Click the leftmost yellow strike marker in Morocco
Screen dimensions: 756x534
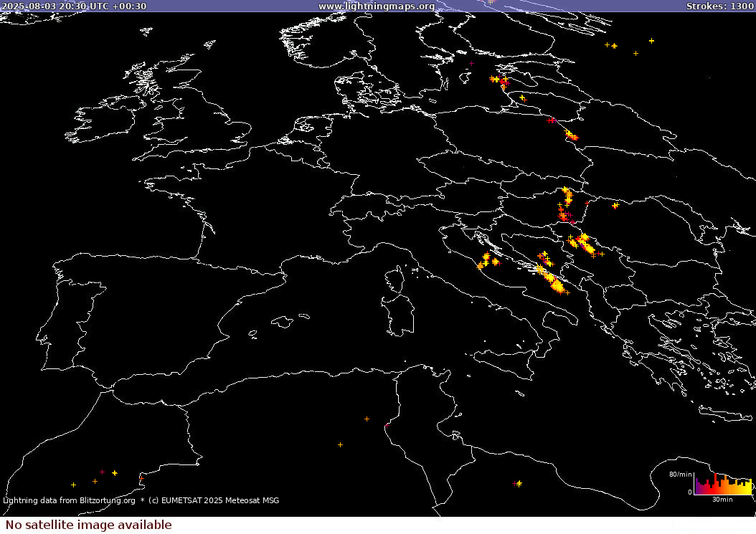(73, 485)
